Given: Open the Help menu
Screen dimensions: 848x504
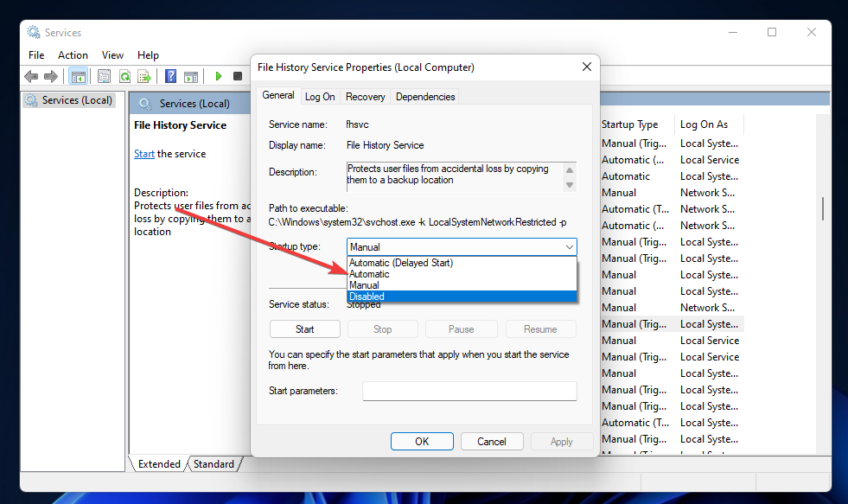Looking at the screenshot, I should pyautogui.click(x=148, y=55).
